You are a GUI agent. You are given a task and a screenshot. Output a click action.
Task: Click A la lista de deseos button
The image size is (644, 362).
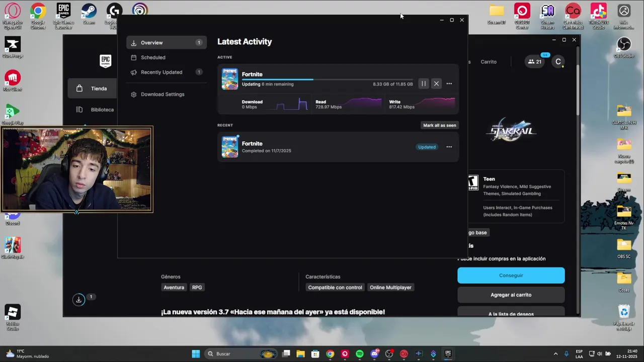[x=511, y=312]
